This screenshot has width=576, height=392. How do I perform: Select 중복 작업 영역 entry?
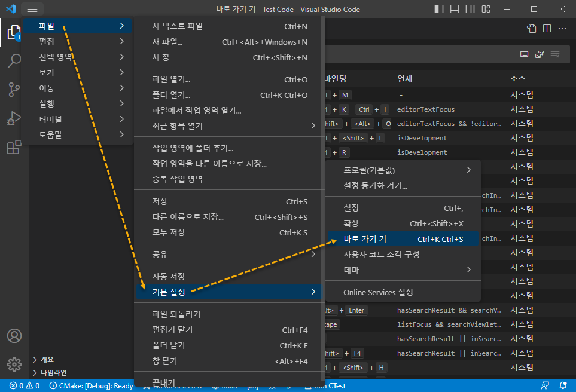coord(229,179)
